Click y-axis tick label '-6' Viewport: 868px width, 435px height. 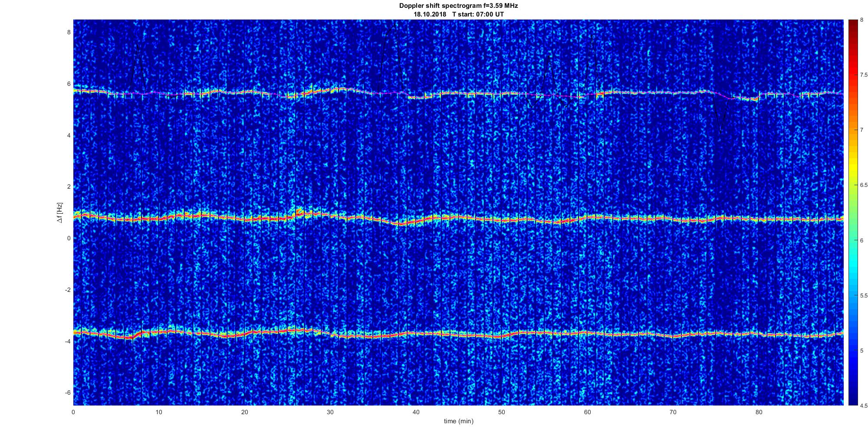click(x=68, y=392)
